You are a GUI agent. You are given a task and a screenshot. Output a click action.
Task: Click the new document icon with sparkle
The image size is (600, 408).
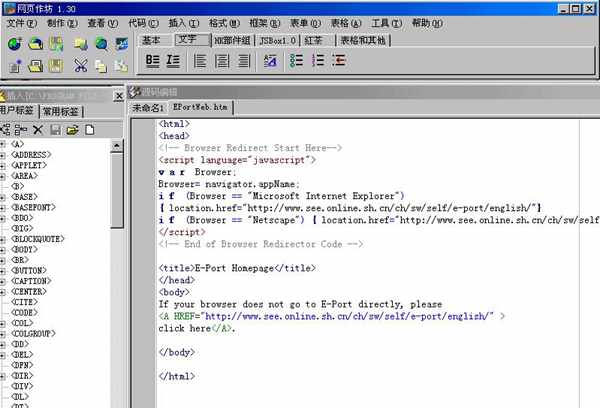tap(15, 66)
